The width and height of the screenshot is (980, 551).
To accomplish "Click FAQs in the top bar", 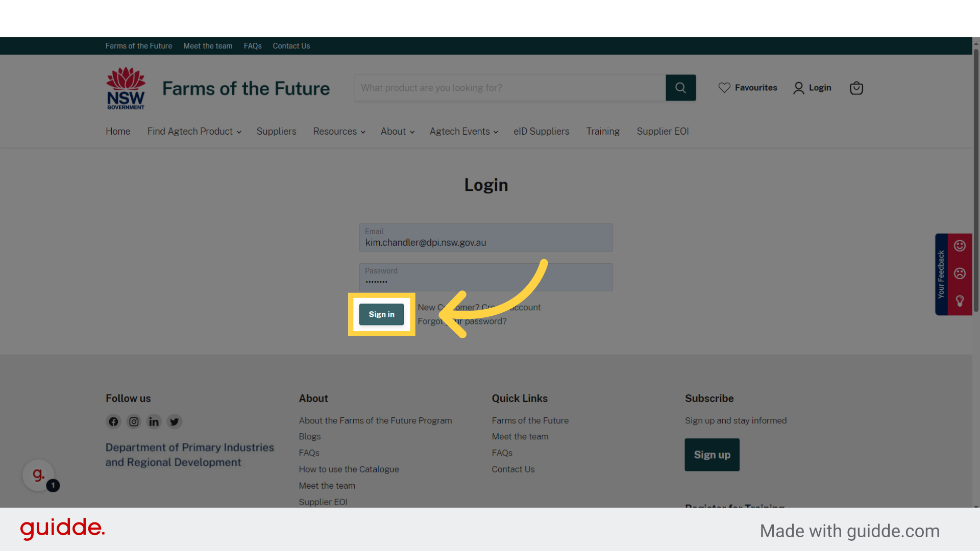I will [x=253, y=46].
